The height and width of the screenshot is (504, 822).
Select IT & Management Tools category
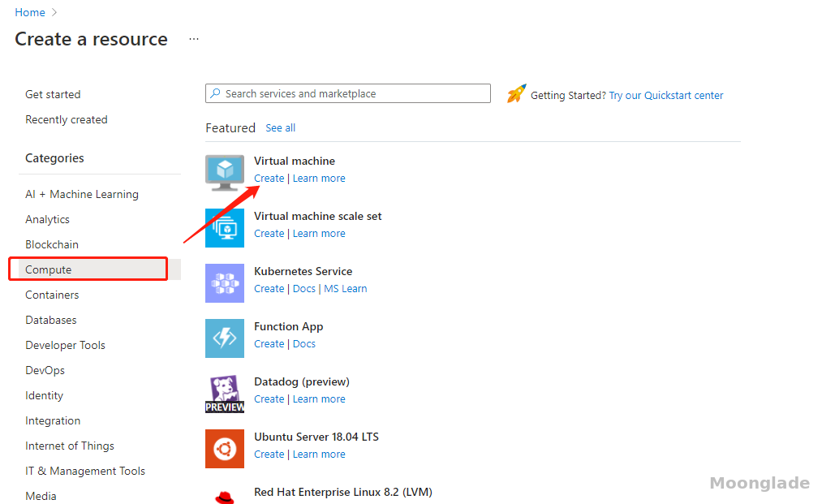85,471
